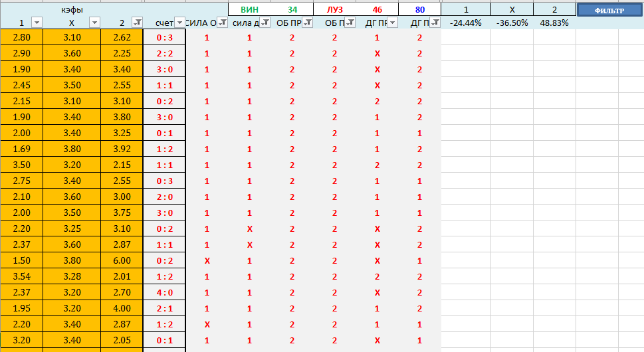This screenshot has width=644, height=352.
Task: Select the odds cell 6.00
Action: click(122, 260)
